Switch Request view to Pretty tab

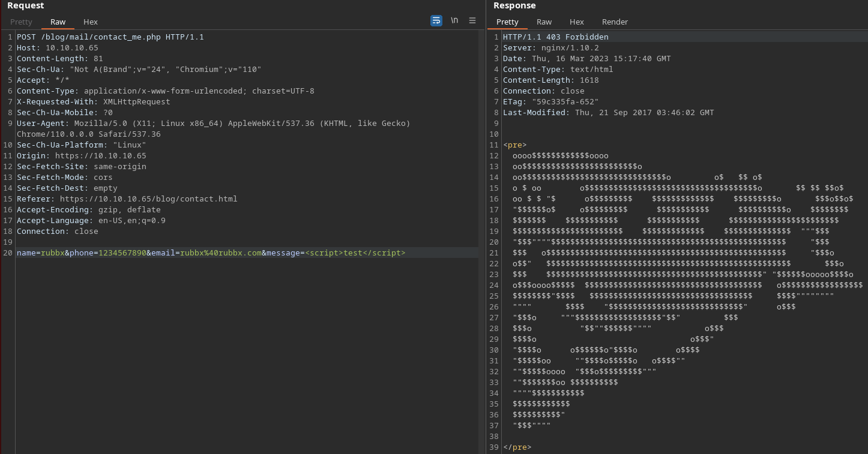click(21, 22)
